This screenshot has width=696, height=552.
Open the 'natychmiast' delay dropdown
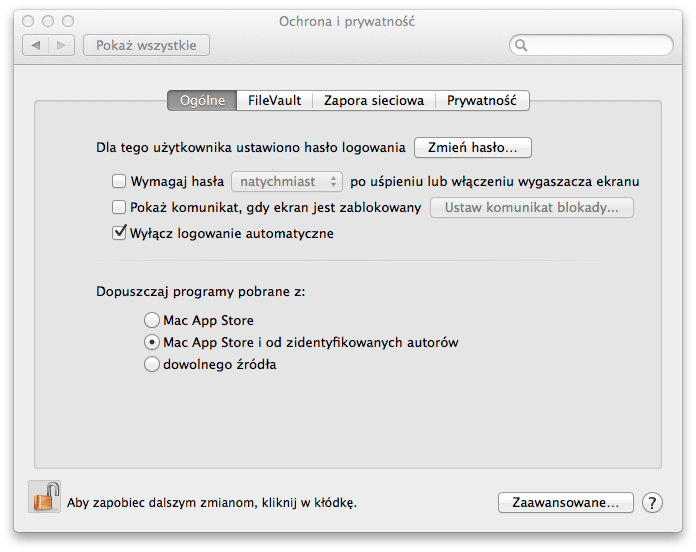tap(287, 181)
